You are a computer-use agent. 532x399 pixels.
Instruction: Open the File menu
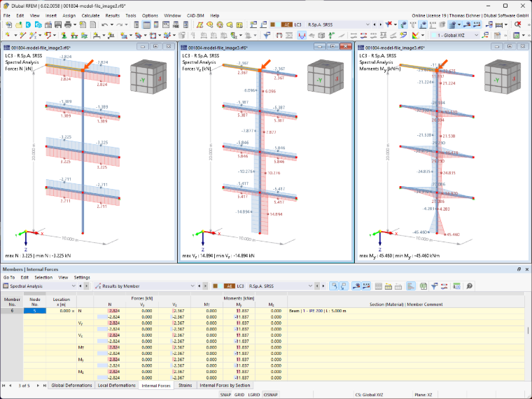coord(7,15)
